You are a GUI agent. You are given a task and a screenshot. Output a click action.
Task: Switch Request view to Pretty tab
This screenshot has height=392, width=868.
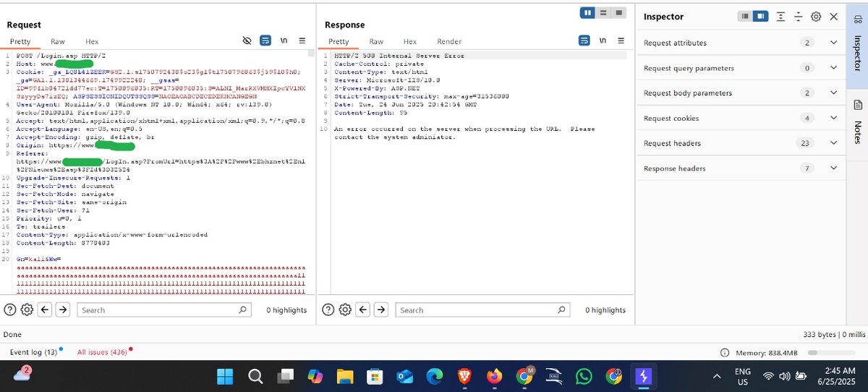coord(20,42)
